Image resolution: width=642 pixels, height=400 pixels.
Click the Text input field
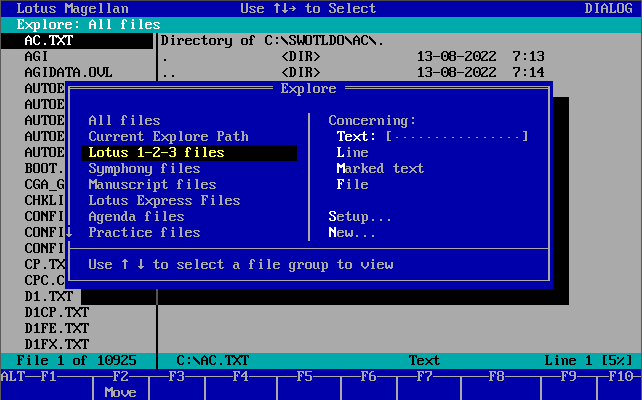(456, 137)
